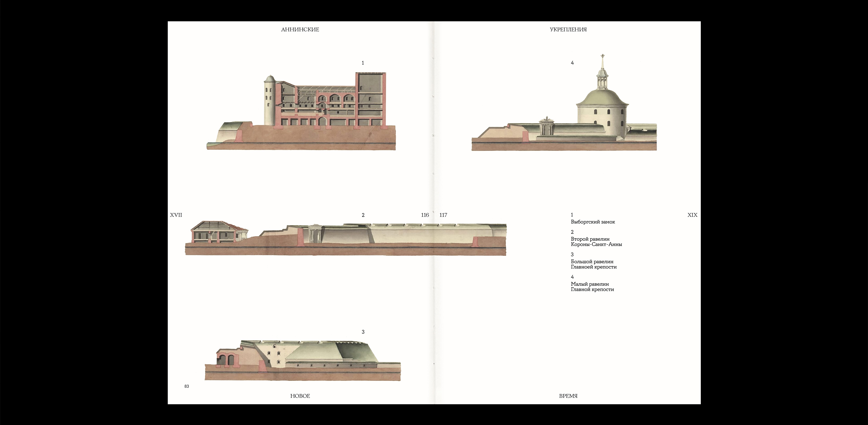Viewport: 868px width, 425px height.
Task: Click page number 117
Action: (x=443, y=215)
